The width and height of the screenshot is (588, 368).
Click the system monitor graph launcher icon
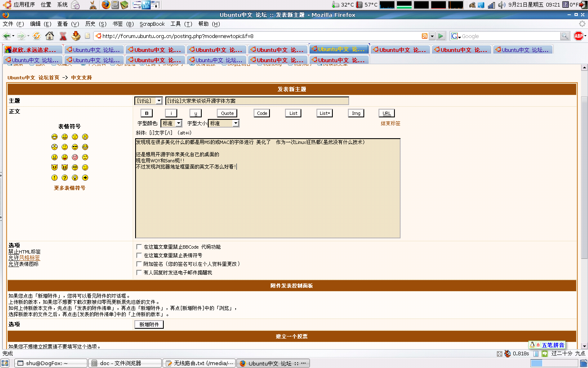146,5
